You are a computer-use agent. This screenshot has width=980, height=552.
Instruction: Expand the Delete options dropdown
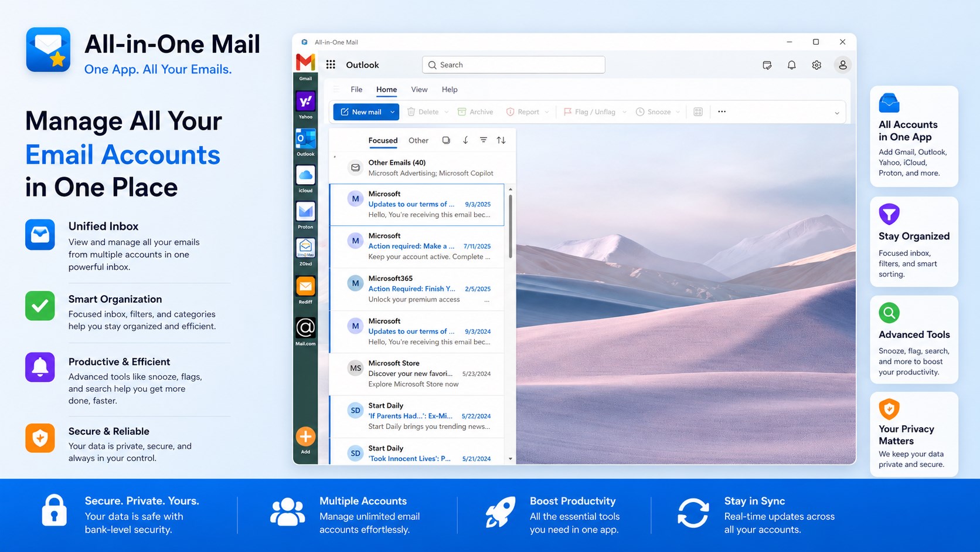point(447,112)
